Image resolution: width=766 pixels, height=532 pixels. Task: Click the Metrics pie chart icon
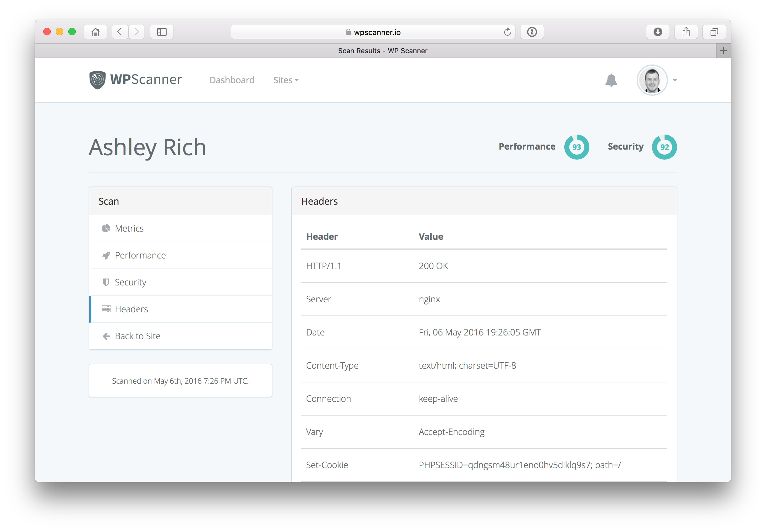(106, 228)
